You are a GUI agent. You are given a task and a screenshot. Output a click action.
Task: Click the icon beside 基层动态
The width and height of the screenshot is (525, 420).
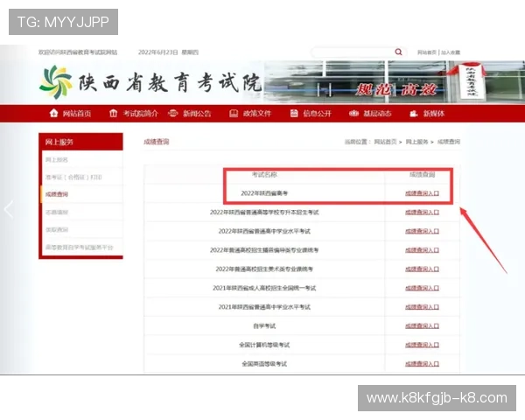pyautogui.click(x=353, y=113)
